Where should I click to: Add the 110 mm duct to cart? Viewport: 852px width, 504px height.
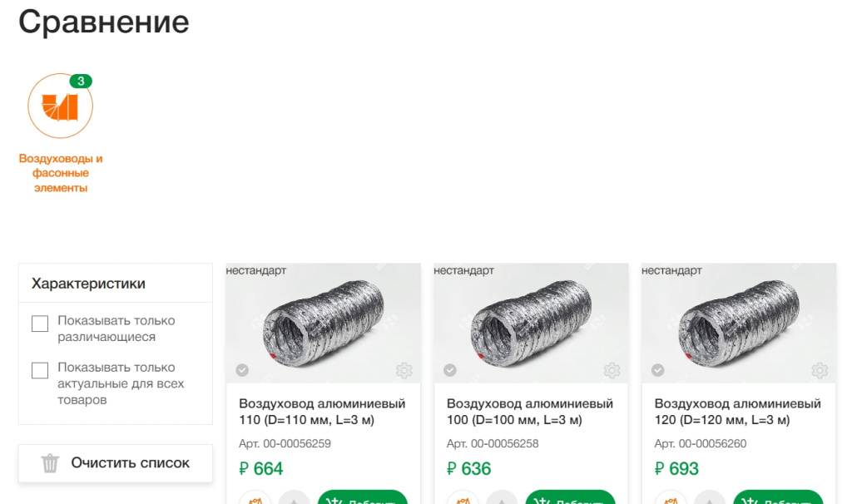(x=363, y=498)
